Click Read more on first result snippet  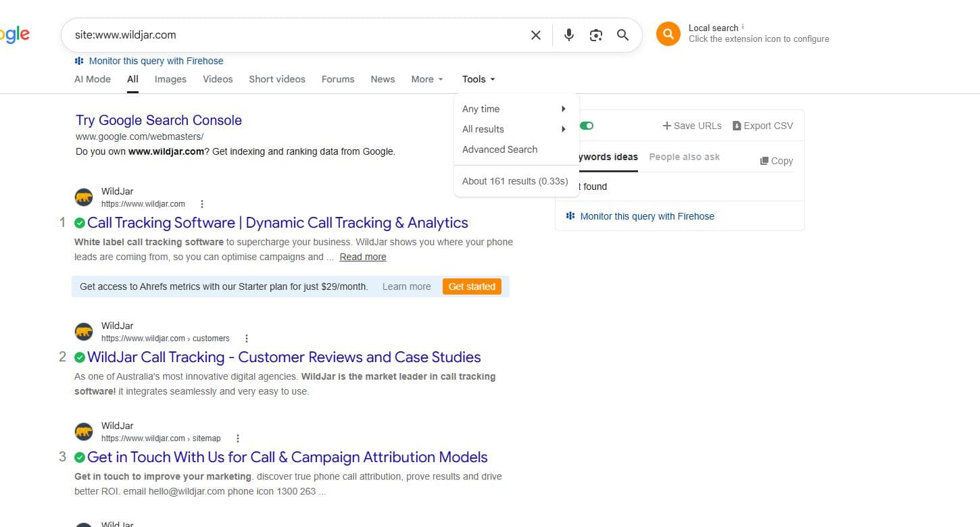(363, 257)
